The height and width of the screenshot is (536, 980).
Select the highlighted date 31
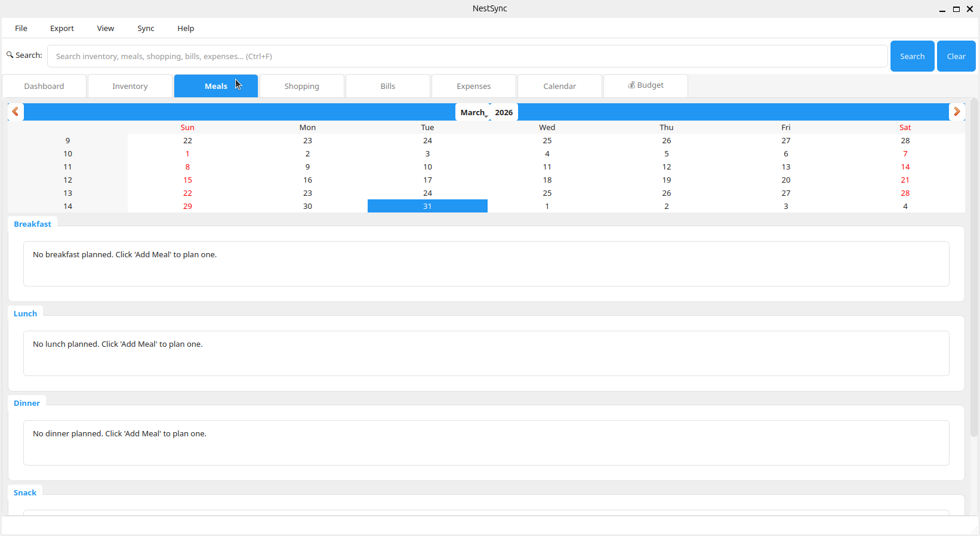point(427,206)
